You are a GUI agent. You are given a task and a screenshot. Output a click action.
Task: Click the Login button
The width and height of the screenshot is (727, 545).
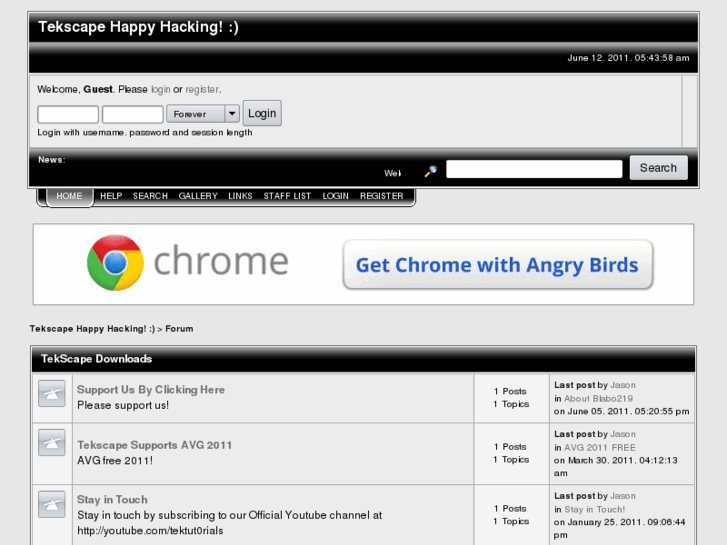pos(262,113)
